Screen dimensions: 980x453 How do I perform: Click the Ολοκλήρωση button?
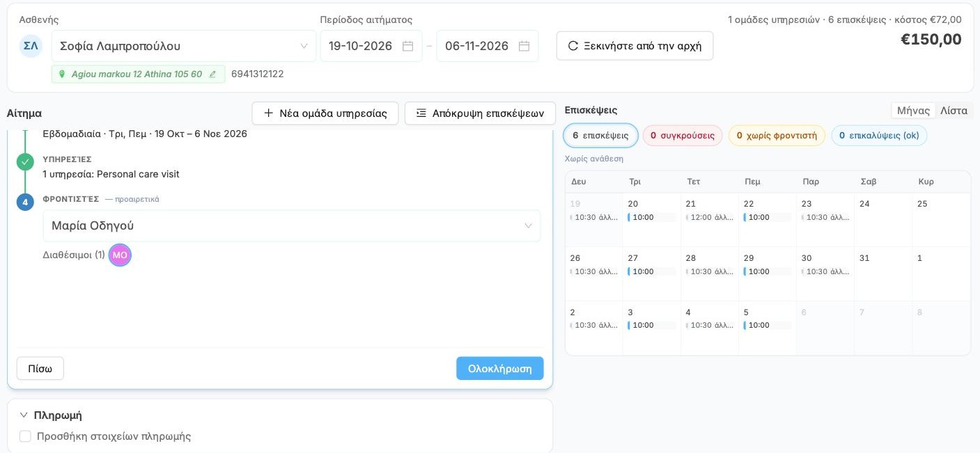(500, 369)
